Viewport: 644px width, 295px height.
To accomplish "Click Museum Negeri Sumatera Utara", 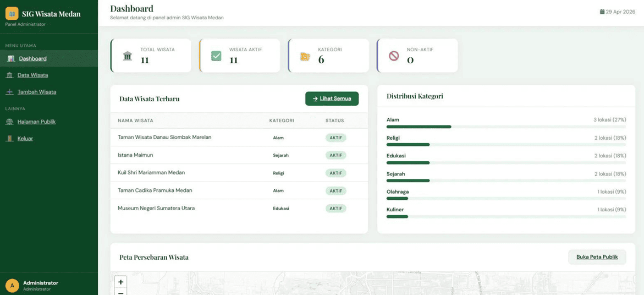I will click(x=156, y=208).
